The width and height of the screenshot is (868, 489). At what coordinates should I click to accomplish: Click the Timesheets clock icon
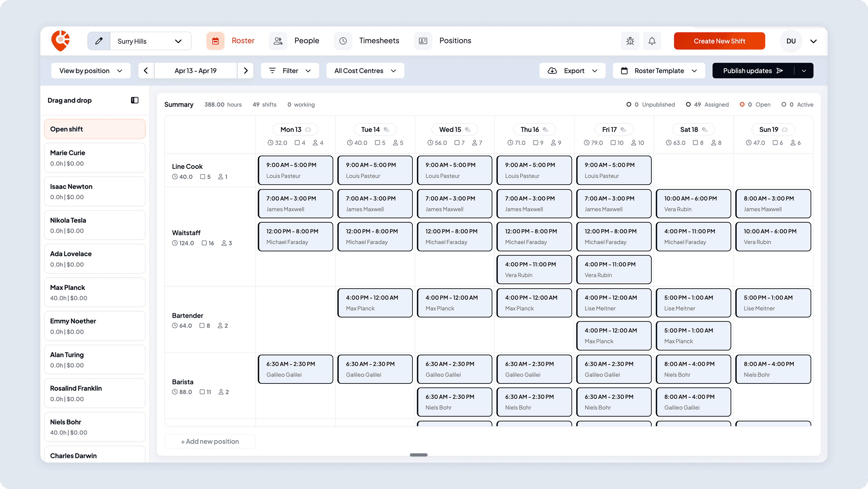pyautogui.click(x=343, y=41)
